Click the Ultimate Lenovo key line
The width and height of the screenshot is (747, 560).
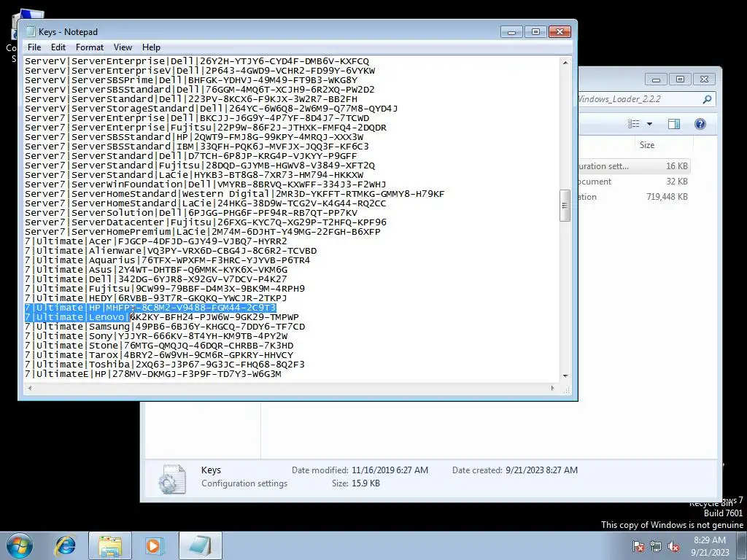(162, 317)
